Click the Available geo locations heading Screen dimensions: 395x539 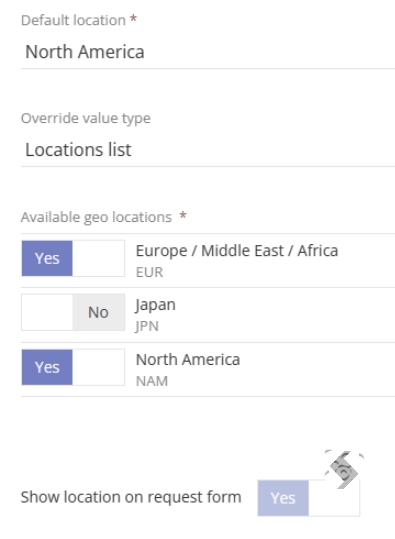(96, 218)
